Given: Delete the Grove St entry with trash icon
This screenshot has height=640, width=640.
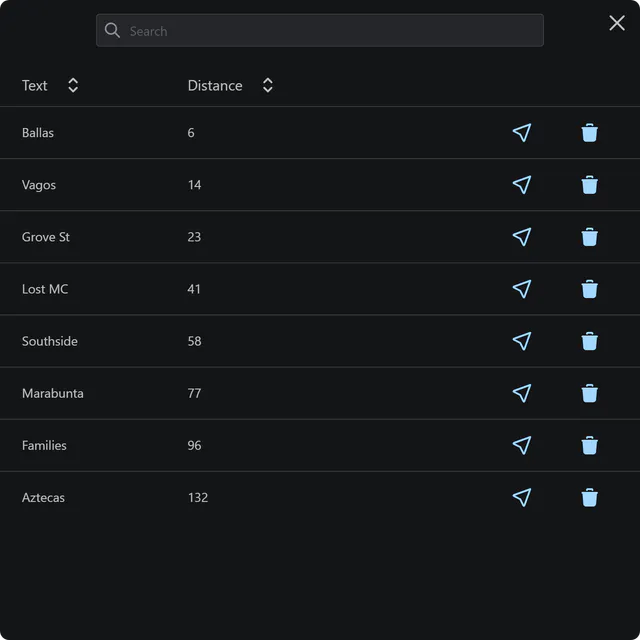Looking at the screenshot, I should (x=589, y=237).
